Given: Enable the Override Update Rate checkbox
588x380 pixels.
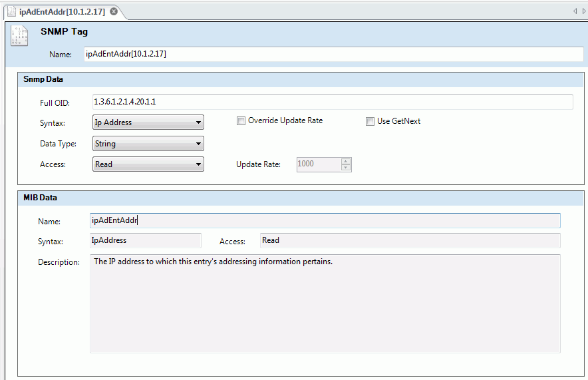Looking at the screenshot, I should pyautogui.click(x=241, y=121).
